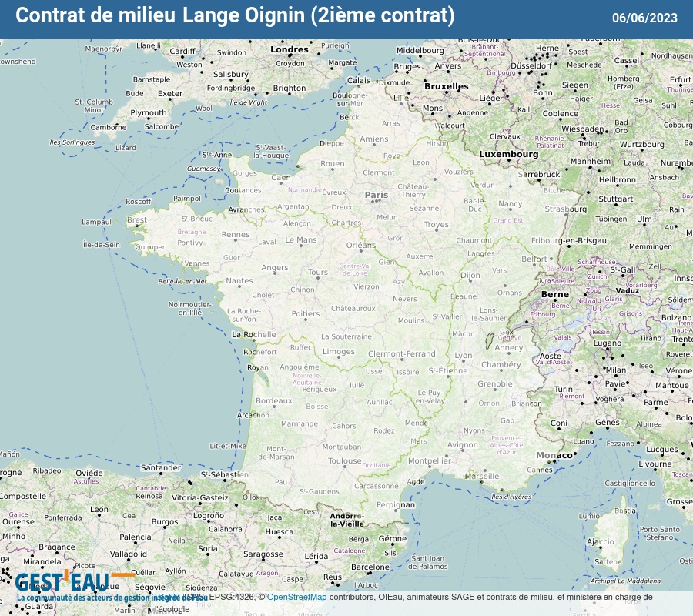
Task: Click the Bruxelles city label
Action: (447, 86)
